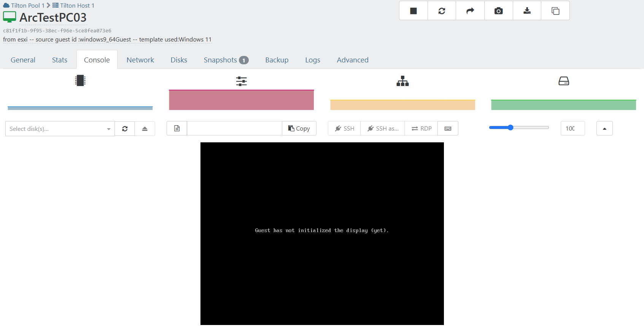Click the console scale slider
Screen dimensions: 644x333
519,127
